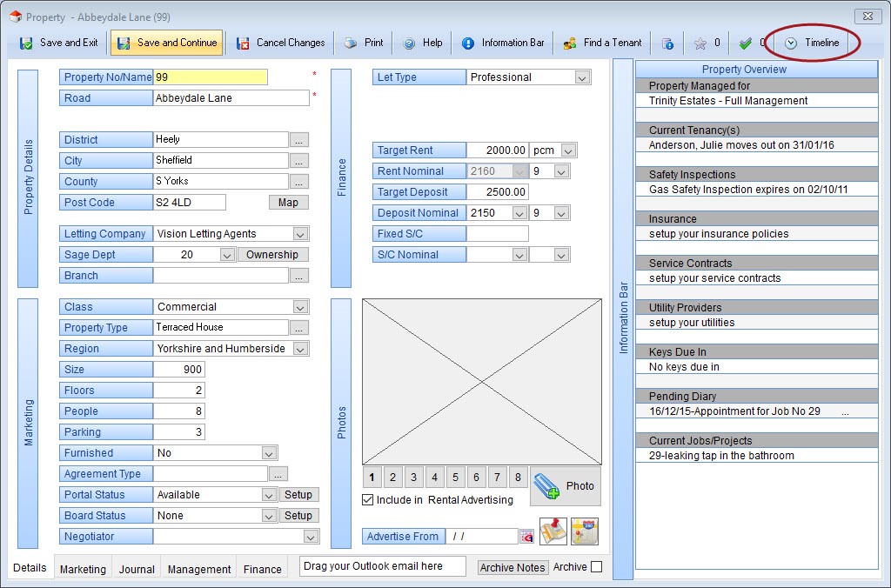Click the green checkmark tasks icon

point(746,43)
